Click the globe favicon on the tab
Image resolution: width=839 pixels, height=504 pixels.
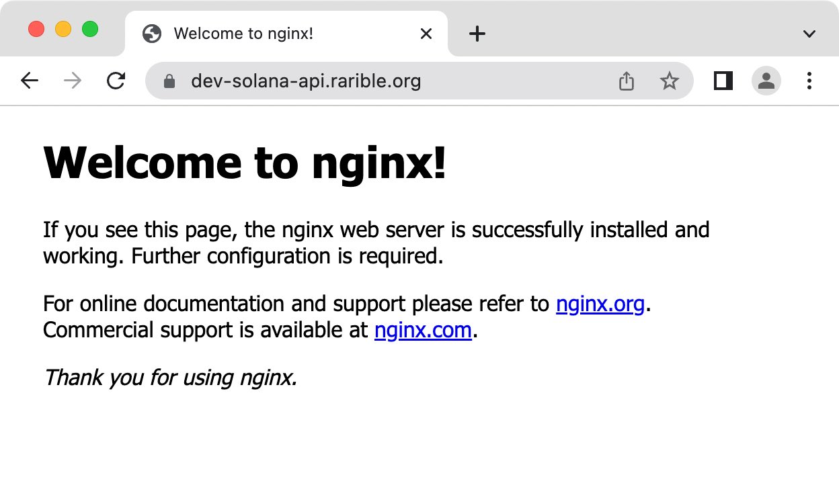click(153, 34)
